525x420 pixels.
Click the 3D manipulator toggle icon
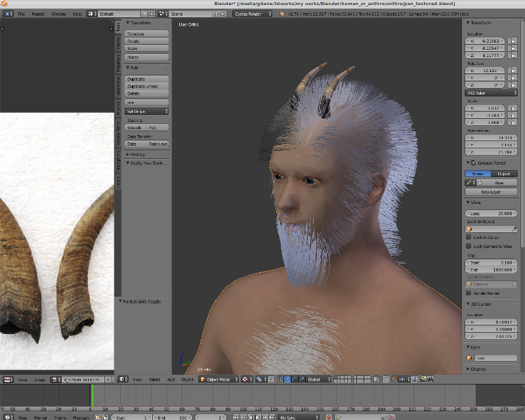(282, 379)
